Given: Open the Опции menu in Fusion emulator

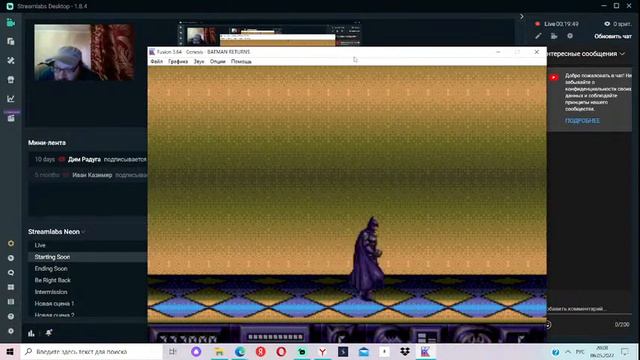Looking at the screenshot, I should (218, 62).
